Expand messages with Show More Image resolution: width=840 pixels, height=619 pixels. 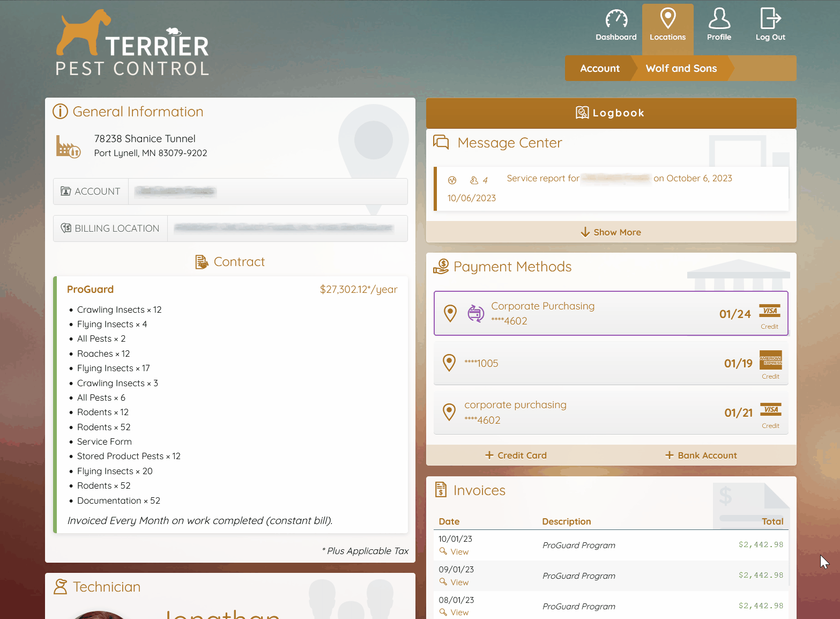pos(611,232)
